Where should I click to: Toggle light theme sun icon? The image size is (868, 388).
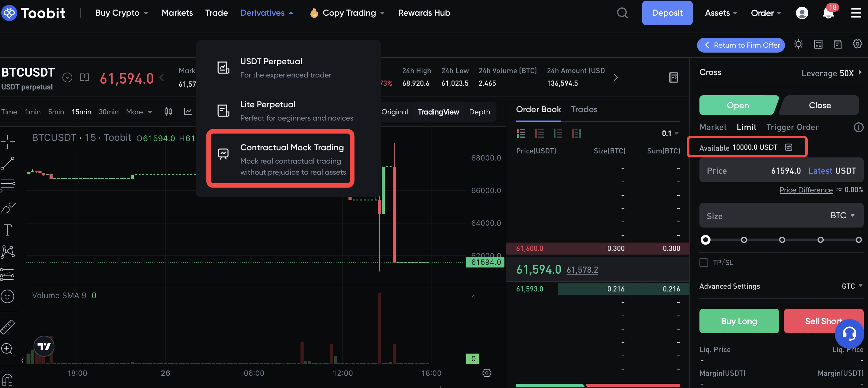pos(798,45)
